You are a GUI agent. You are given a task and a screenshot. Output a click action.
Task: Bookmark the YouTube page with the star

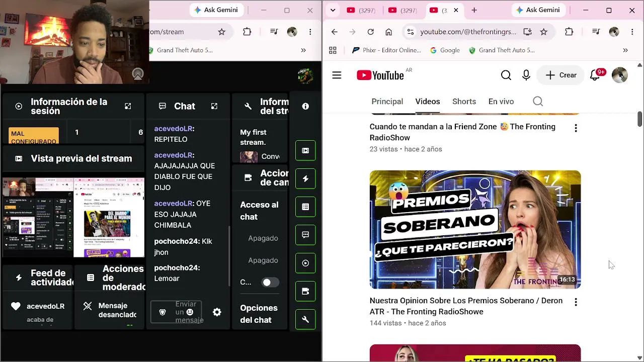(x=544, y=32)
